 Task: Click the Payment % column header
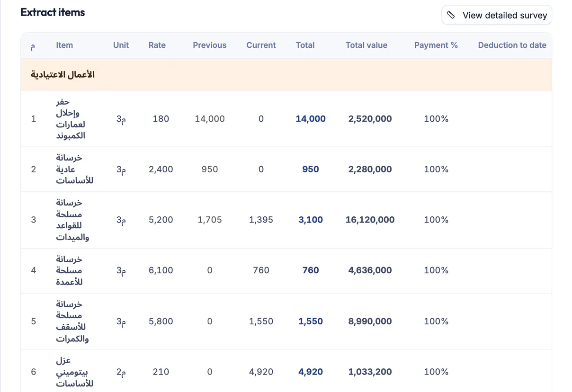[x=436, y=45]
